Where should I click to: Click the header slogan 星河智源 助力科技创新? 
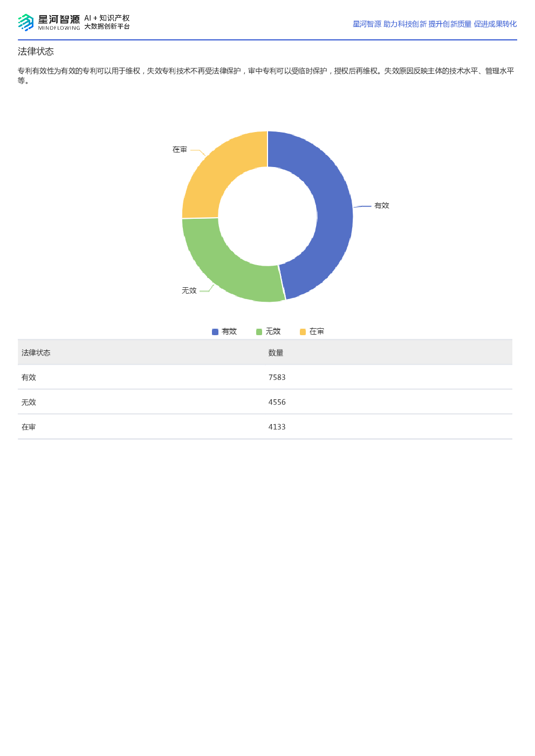pos(389,24)
